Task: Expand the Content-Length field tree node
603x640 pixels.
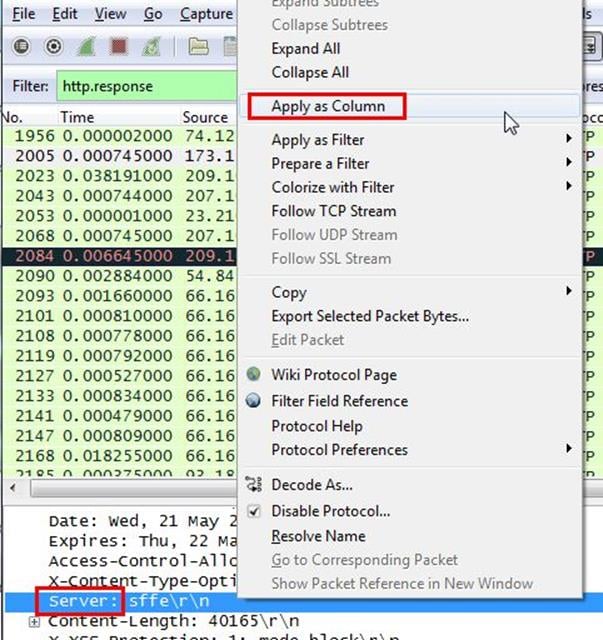Action: (36, 622)
